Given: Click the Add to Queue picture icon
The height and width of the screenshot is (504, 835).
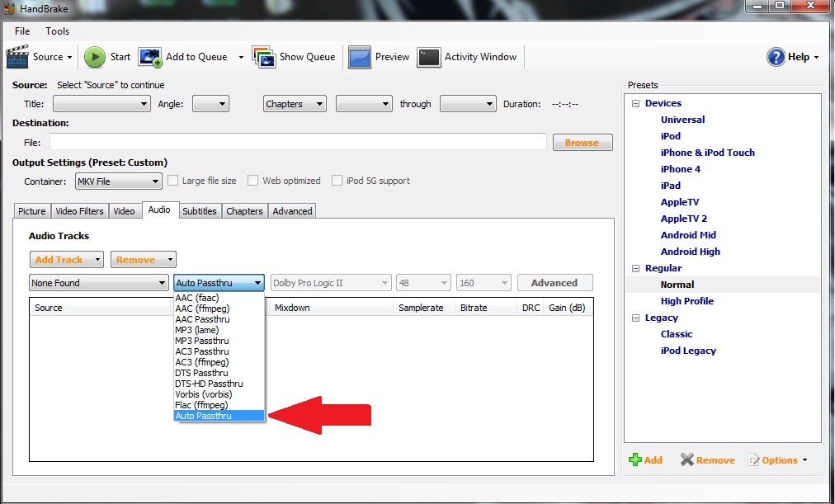Looking at the screenshot, I should 150,57.
